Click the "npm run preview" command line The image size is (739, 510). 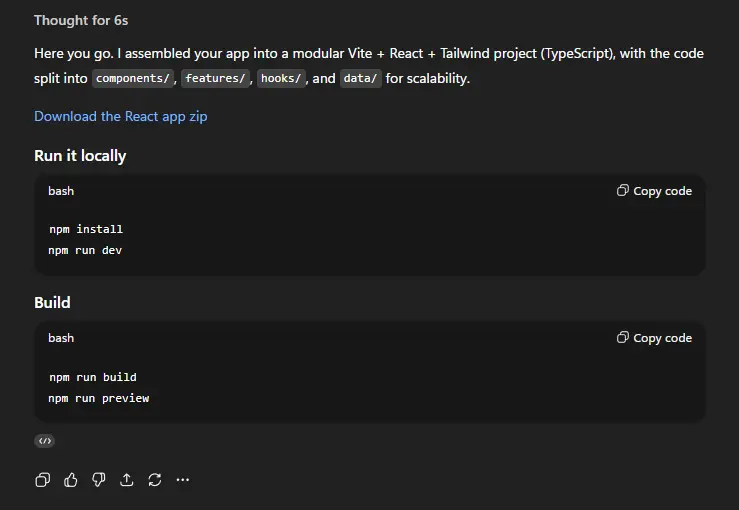point(99,398)
